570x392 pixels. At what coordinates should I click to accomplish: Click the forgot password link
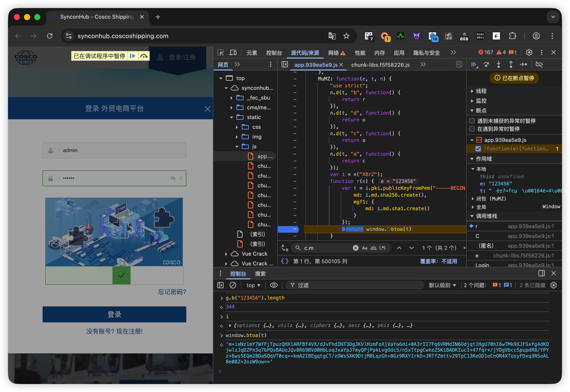[172, 292]
